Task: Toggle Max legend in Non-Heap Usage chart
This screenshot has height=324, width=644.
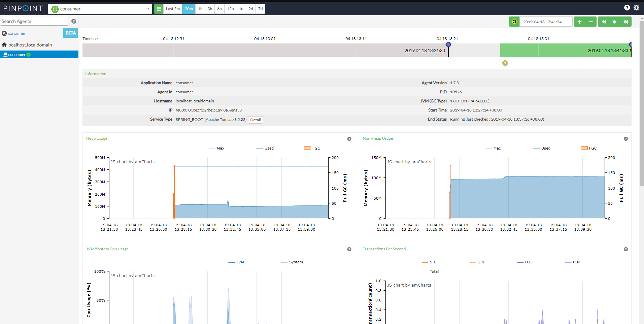Action: tap(493, 148)
